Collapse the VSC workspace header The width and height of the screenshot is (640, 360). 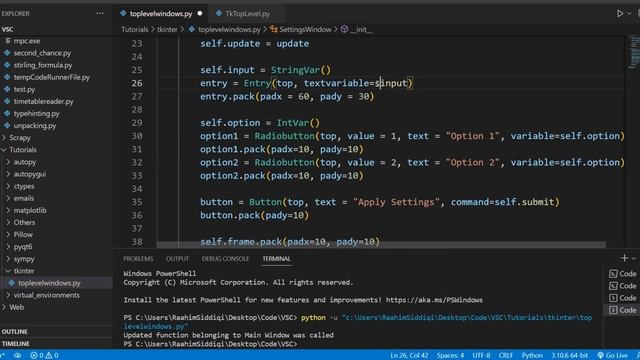click(x=7, y=29)
